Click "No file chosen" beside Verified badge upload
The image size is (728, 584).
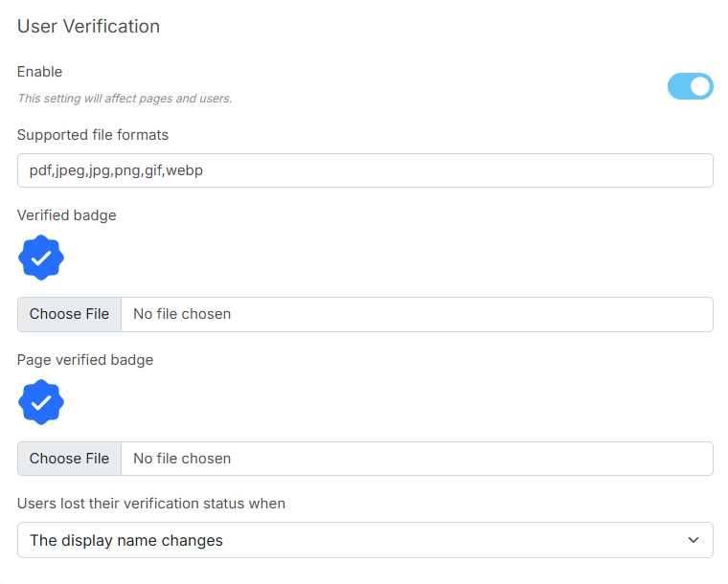[x=182, y=314]
